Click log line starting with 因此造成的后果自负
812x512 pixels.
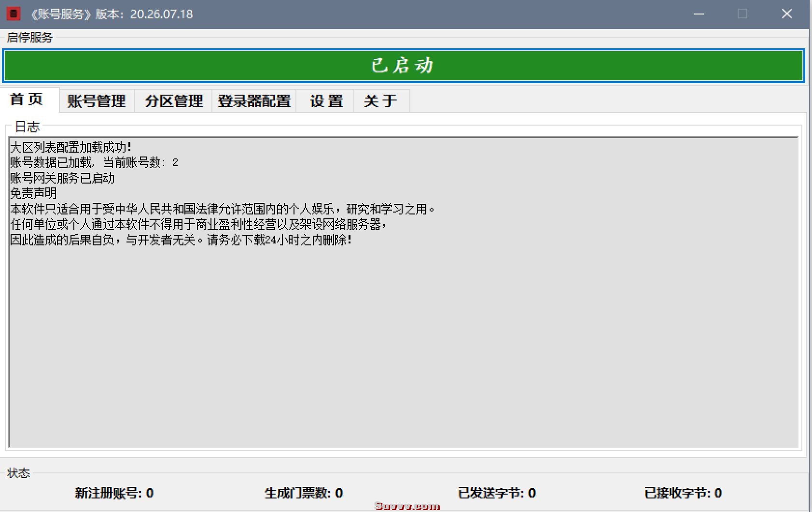tap(181, 240)
